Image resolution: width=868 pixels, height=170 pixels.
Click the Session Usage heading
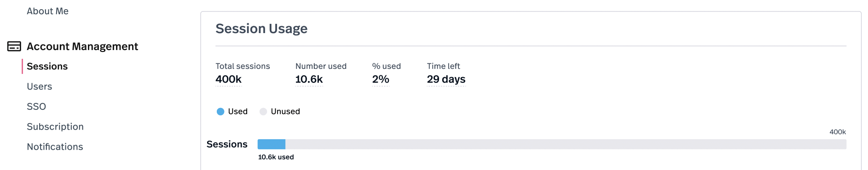(261, 28)
